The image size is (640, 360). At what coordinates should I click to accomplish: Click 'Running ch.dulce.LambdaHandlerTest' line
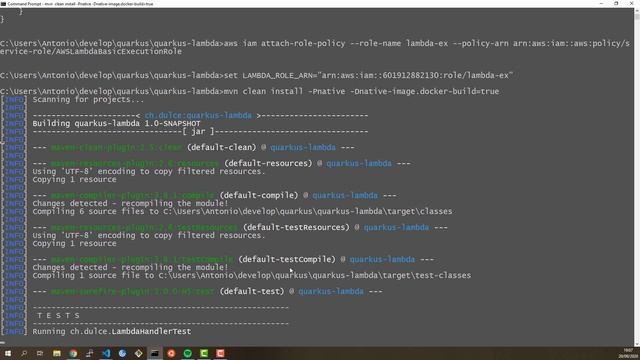click(x=111, y=331)
